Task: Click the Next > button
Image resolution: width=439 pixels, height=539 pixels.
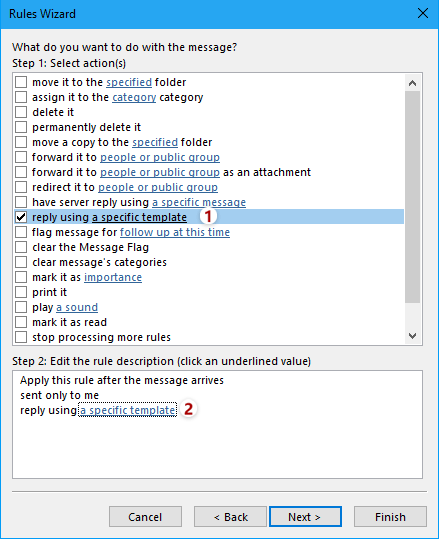Action: (305, 516)
